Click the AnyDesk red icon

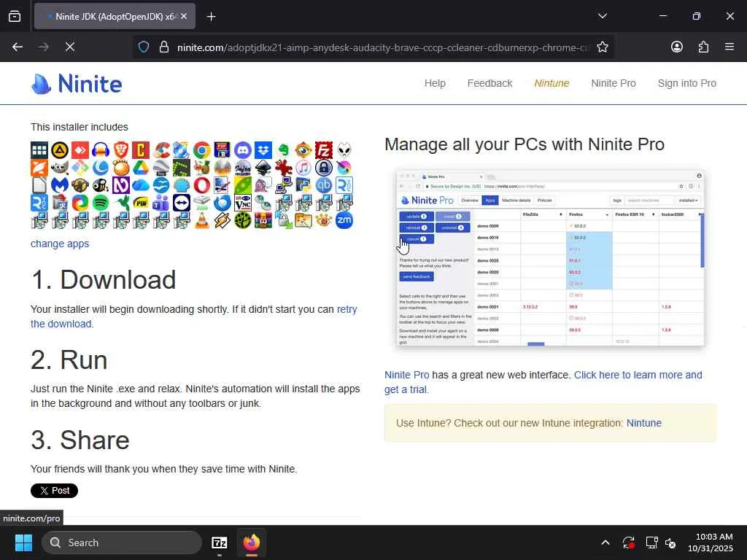(80, 150)
